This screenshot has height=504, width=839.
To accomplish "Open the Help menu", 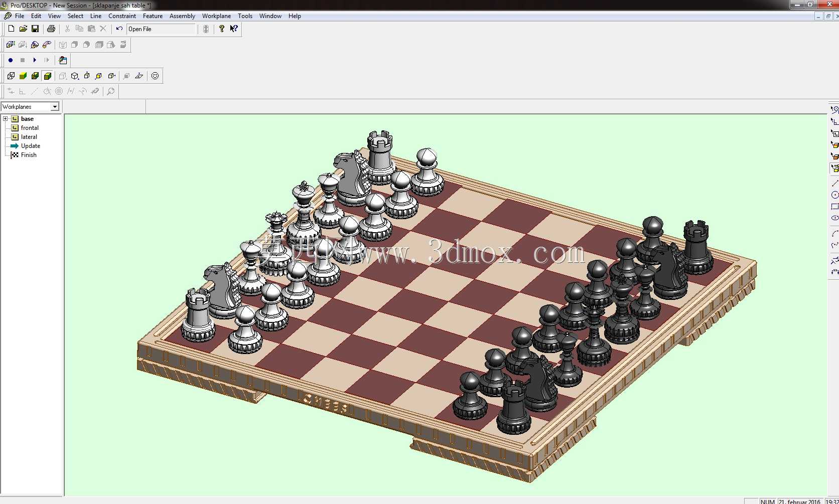I will tap(295, 16).
